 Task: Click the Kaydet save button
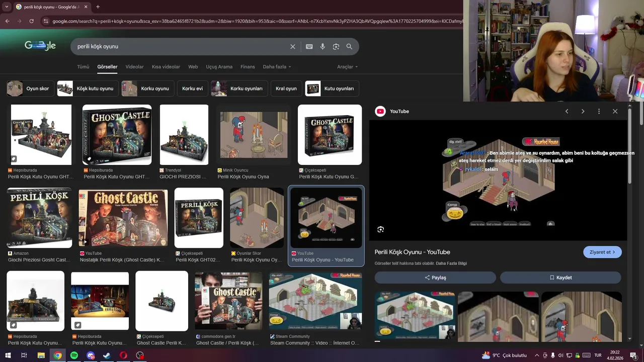coord(560,278)
